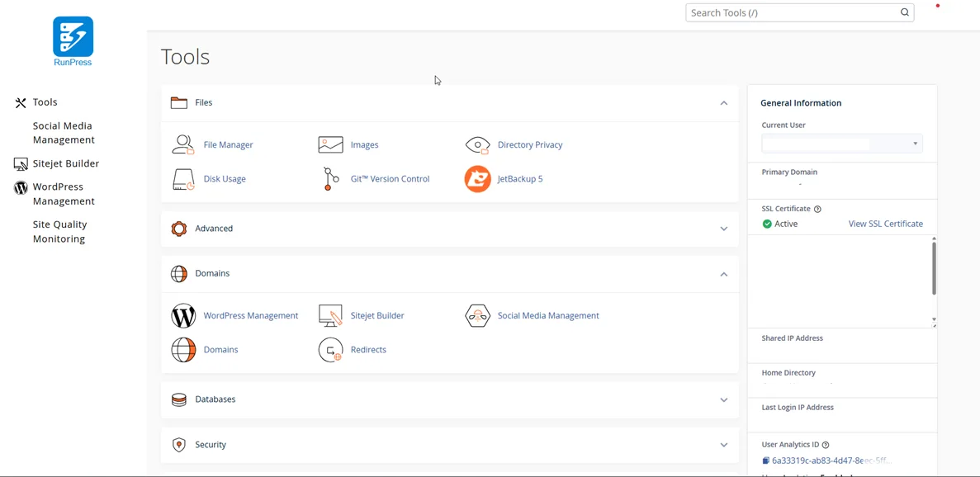Open the Directory Privacy link
Screen dimensions: 980x477
pyautogui.click(x=530, y=145)
